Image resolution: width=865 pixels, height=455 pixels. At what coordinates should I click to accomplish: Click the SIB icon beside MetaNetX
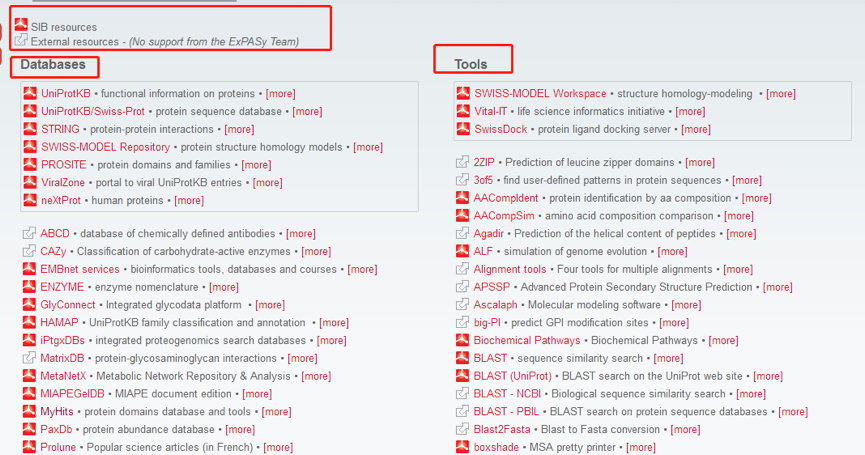tap(29, 376)
